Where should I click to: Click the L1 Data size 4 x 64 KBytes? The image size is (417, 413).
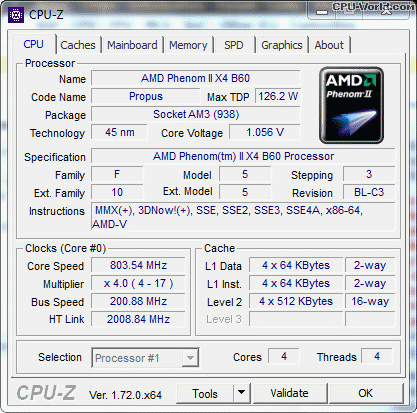(296, 266)
